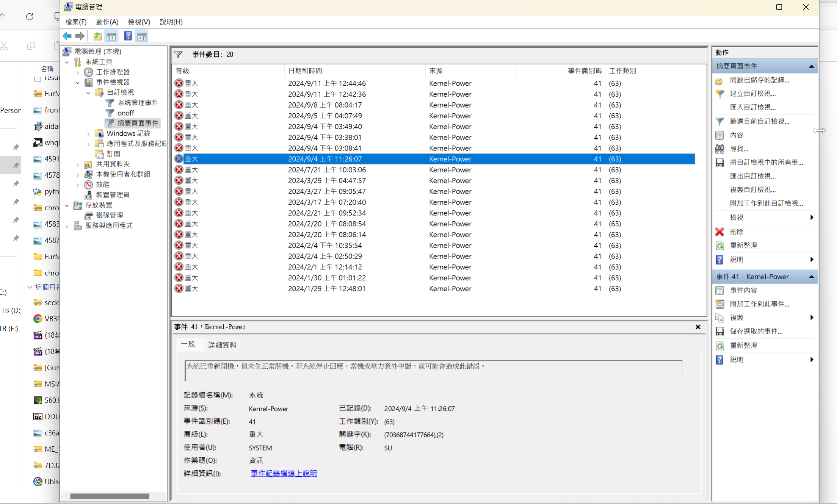The height and width of the screenshot is (504, 837).
Task: Open 裝置管理員 in the tree
Action: (x=113, y=195)
